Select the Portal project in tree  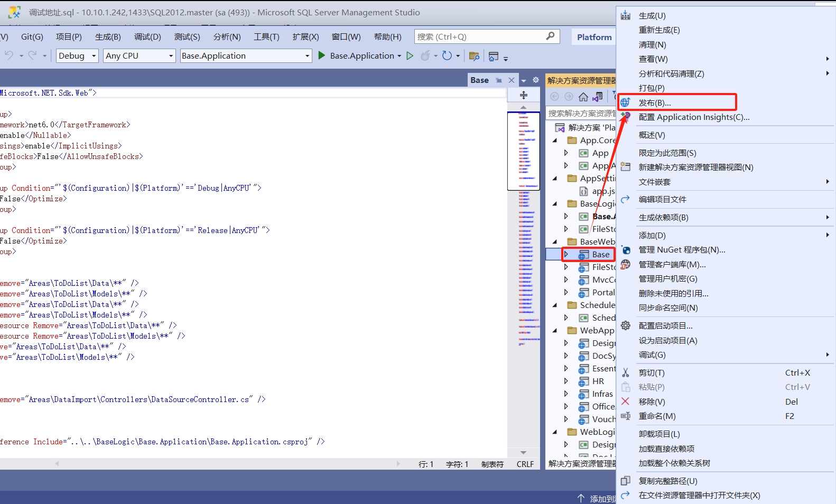(x=603, y=292)
